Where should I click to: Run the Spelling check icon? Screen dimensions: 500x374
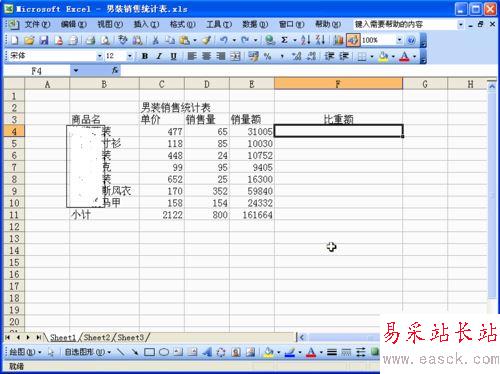[x=123, y=40]
